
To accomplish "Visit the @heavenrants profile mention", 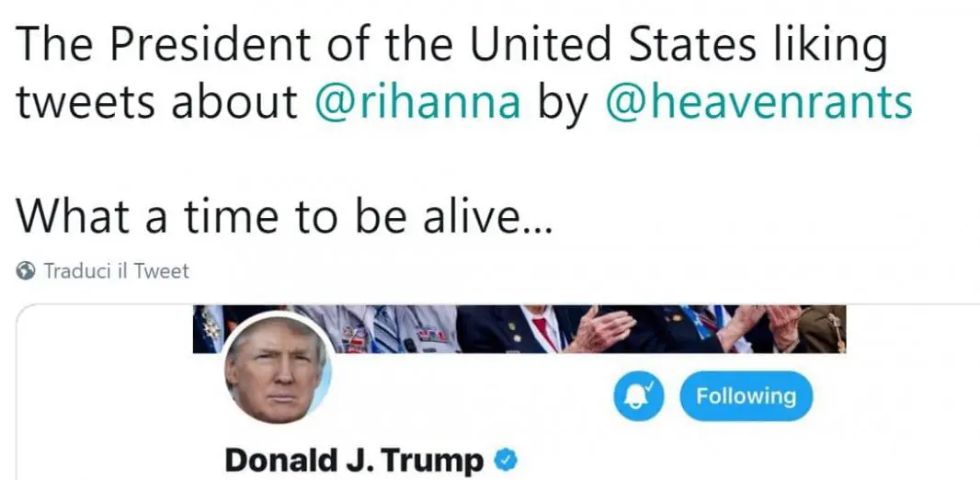I will tap(758, 103).
